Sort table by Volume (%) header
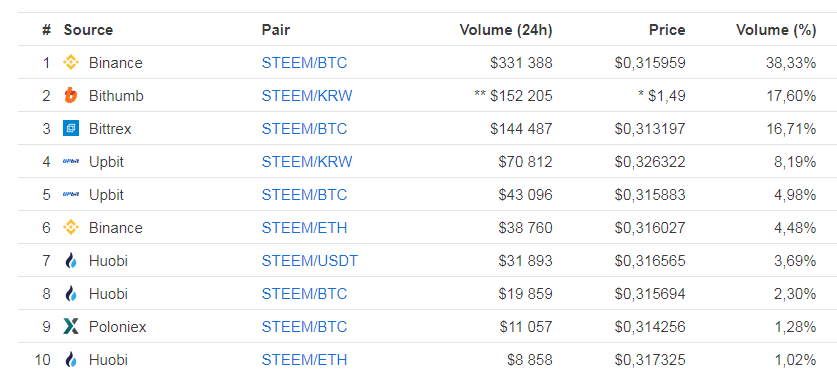837x375 pixels. tap(776, 30)
